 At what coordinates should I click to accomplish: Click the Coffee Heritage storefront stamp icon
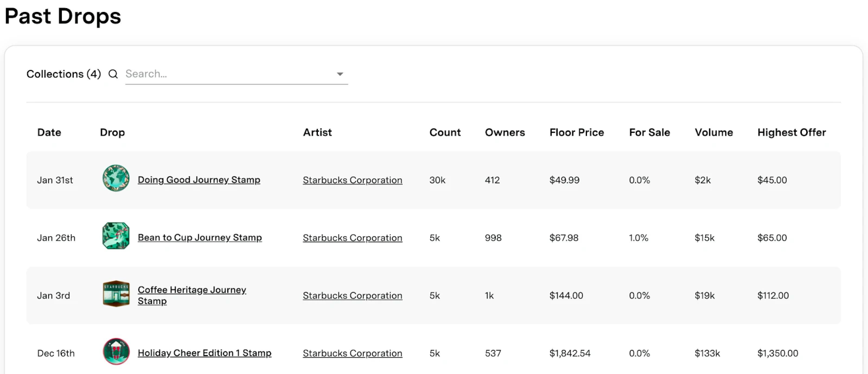coord(116,294)
